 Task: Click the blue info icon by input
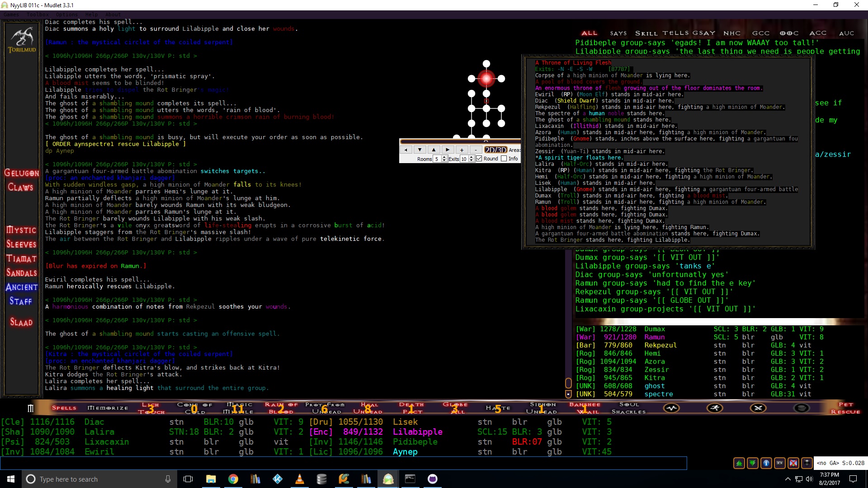[x=766, y=463]
